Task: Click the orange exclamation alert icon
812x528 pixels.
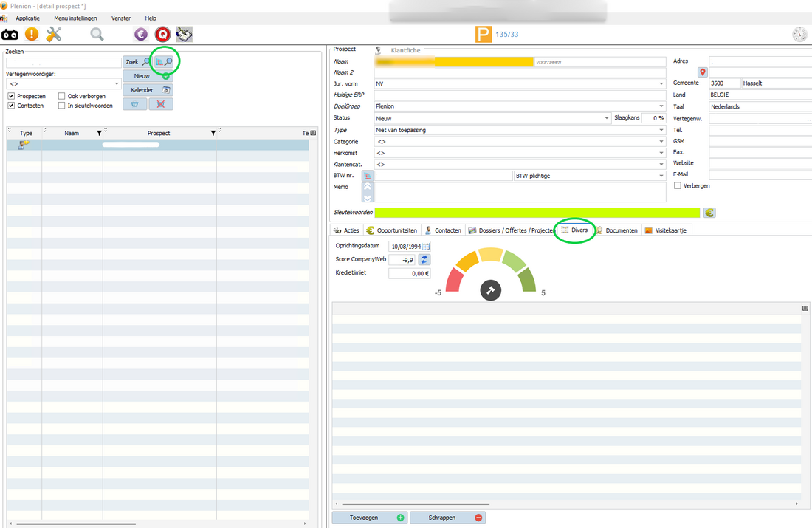Action: click(32, 34)
